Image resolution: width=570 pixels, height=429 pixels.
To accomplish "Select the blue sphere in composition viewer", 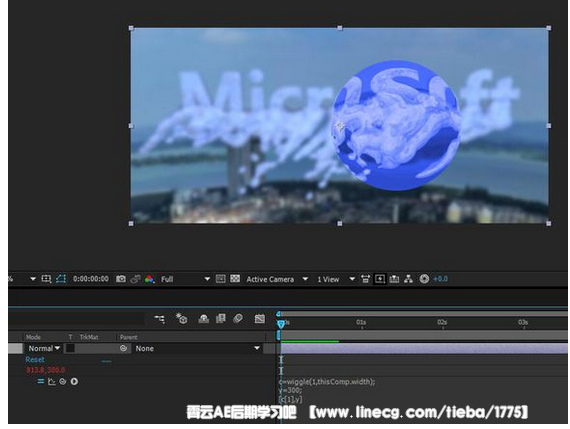I will (396, 125).
